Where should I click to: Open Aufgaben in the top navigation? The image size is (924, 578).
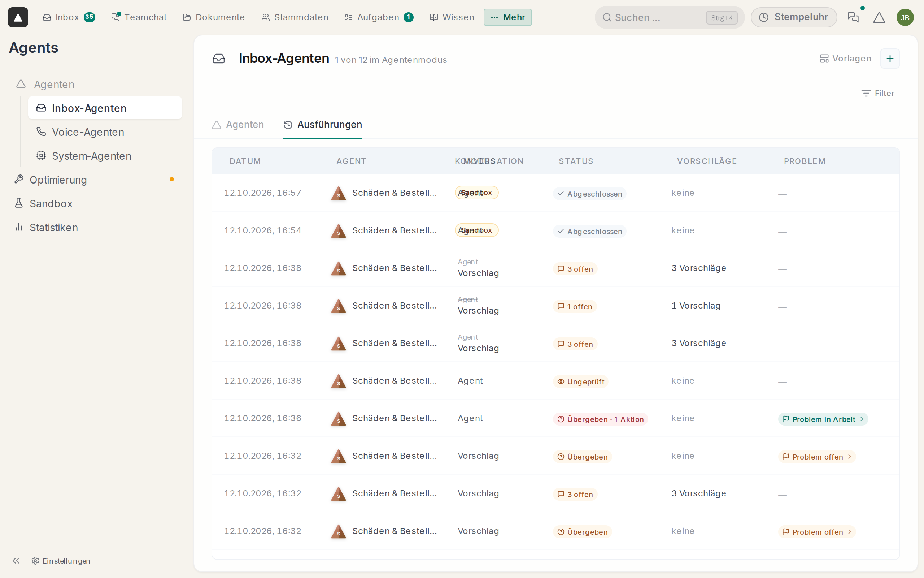(x=379, y=17)
